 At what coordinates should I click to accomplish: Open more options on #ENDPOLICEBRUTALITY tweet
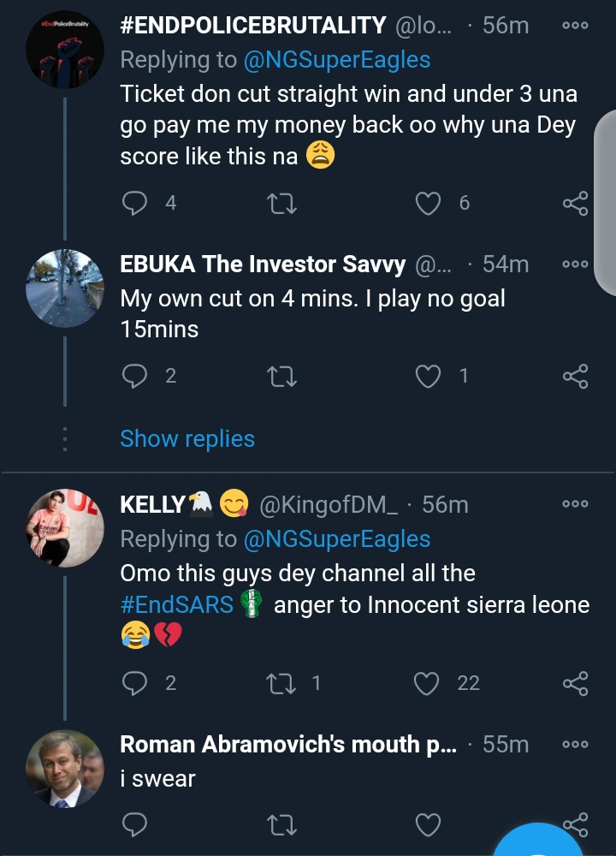[575, 26]
